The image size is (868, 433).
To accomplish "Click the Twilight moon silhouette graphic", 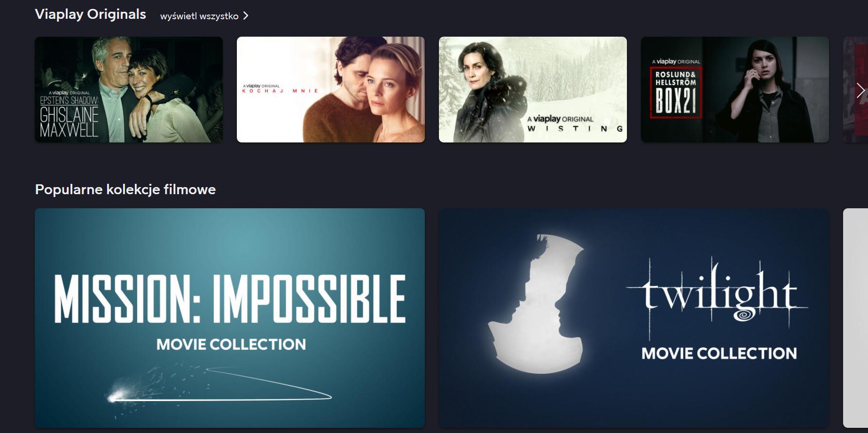I will 536,304.
